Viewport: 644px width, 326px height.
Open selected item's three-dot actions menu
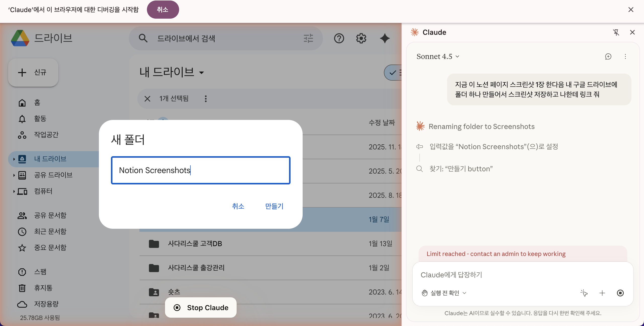pos(206,99)
